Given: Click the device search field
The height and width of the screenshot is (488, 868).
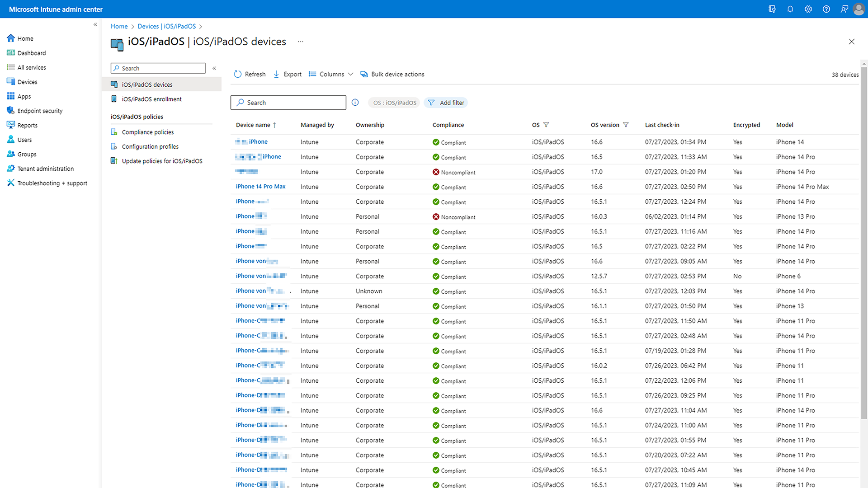Looking at the screenshot, I should coord(288,103).
